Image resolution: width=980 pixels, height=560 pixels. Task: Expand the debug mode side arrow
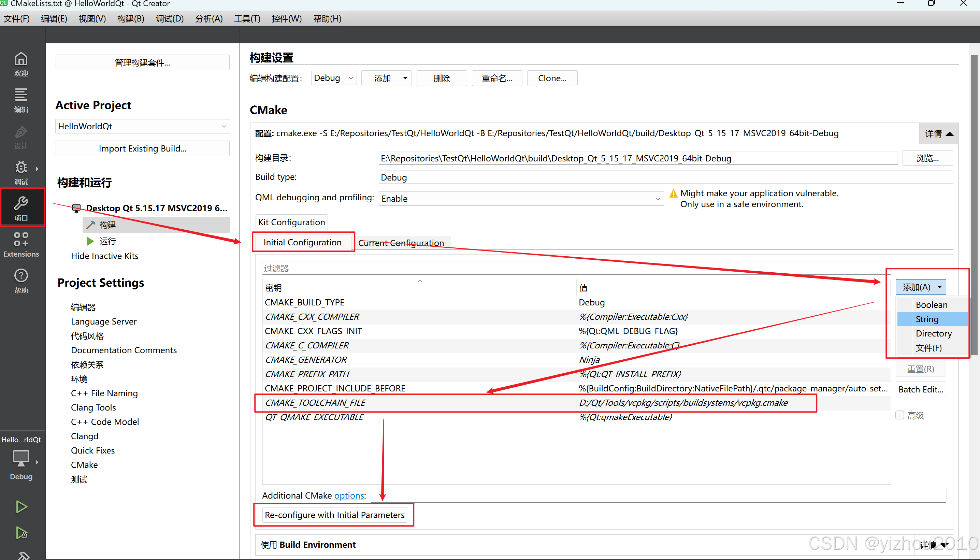click(x=37, y=169)
